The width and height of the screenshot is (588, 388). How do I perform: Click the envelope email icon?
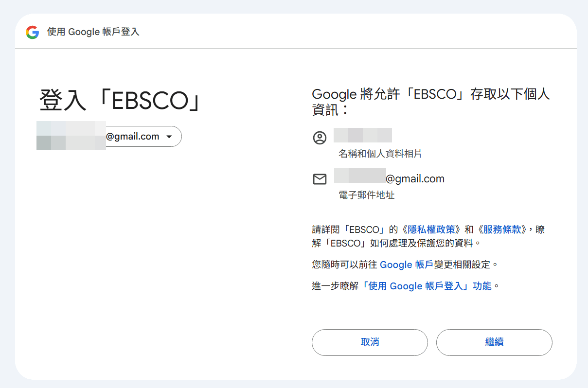(x=320, y=179)
